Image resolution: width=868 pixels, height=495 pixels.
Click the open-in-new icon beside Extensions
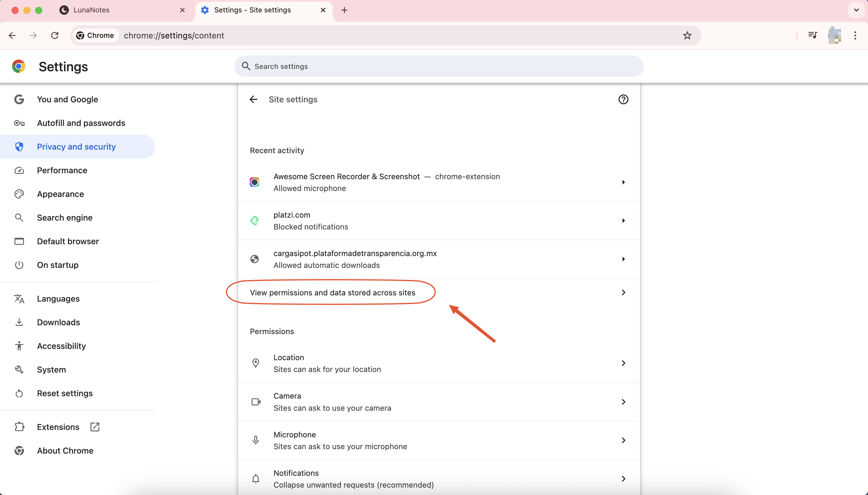coord(95,427)
